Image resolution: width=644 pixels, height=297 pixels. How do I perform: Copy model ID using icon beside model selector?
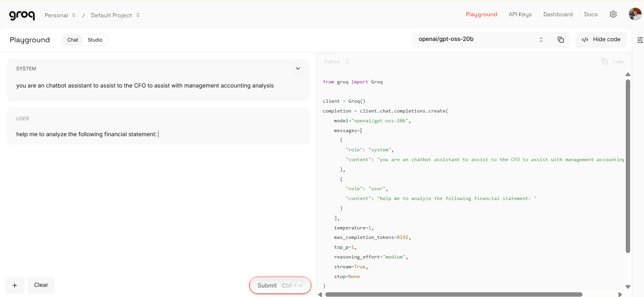pyautogui.click(x=561, y=40)
